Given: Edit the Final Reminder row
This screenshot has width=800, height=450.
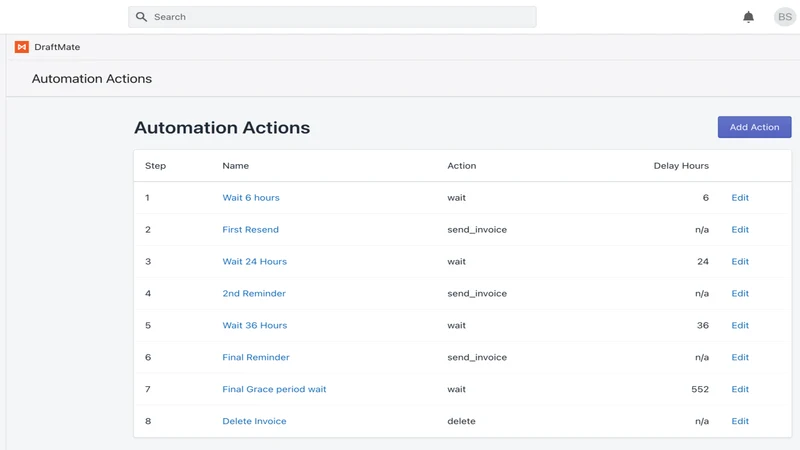Looking at the screenshot, I should coord(740,357).
